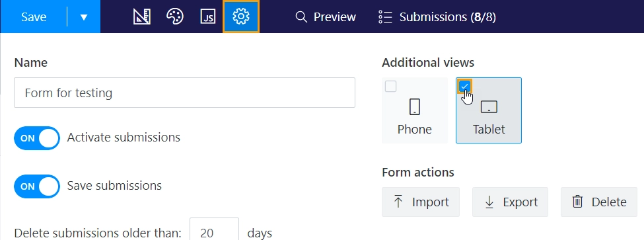
Task: Select the Phone device icon
Action: (415, 107)
